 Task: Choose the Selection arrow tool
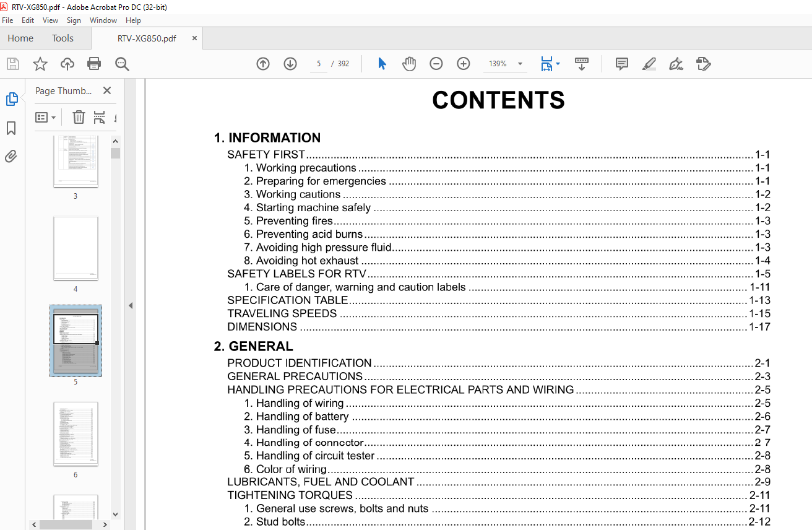(382, 64)
